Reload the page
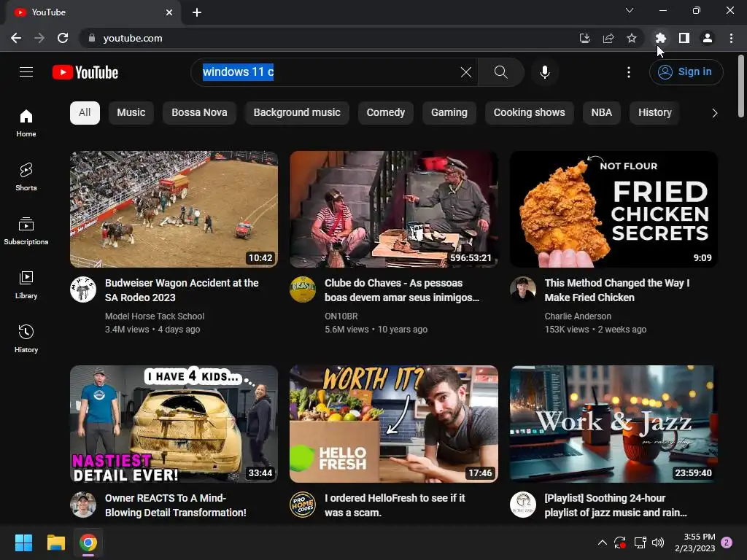This screenshot has height=560, width=747. pos(63,38)
